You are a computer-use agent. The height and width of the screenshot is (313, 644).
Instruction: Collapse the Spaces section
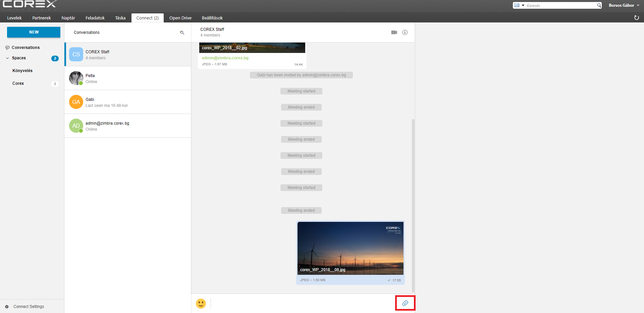(x=7, y=58)
